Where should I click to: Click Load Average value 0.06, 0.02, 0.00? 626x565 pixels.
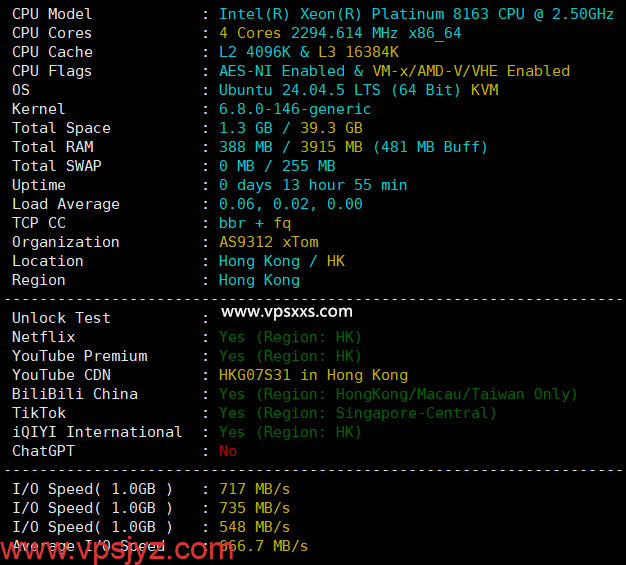tap(291, 204)
